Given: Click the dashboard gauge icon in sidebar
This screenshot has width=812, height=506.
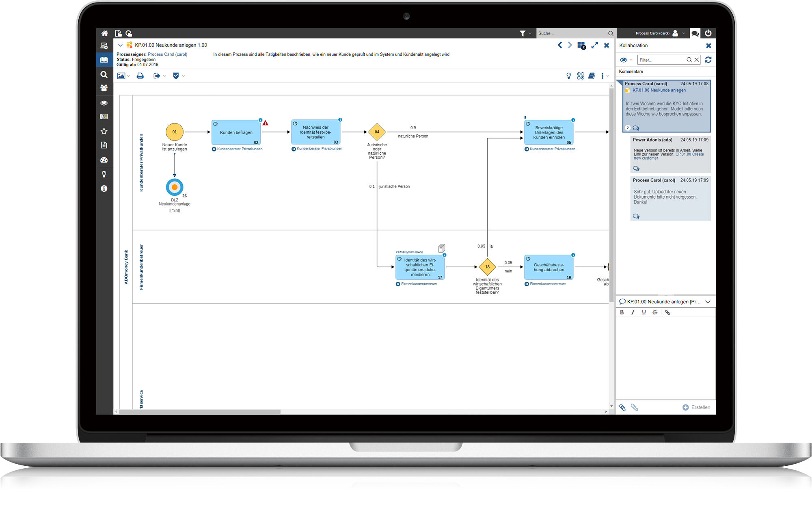Looking at the screenshot, I should [104, 160].
